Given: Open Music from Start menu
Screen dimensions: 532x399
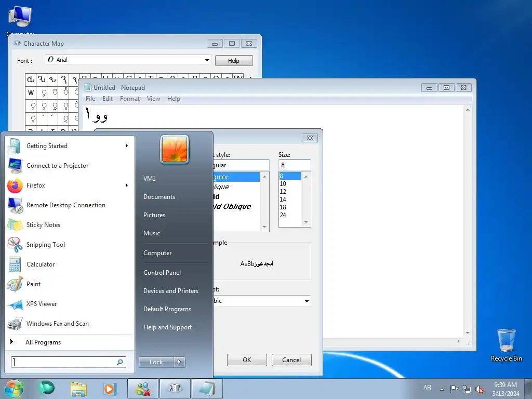Looking at the screenshot, I should click(x=151, y=233).
